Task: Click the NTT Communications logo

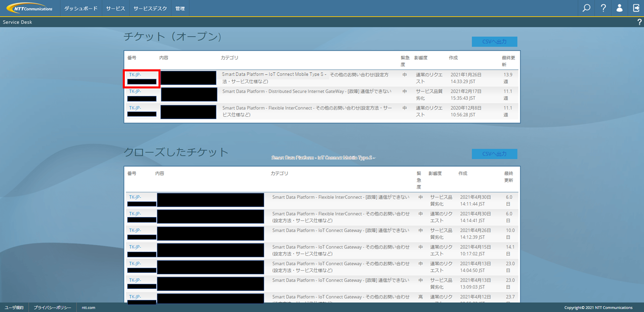Action: coord(30,9)
